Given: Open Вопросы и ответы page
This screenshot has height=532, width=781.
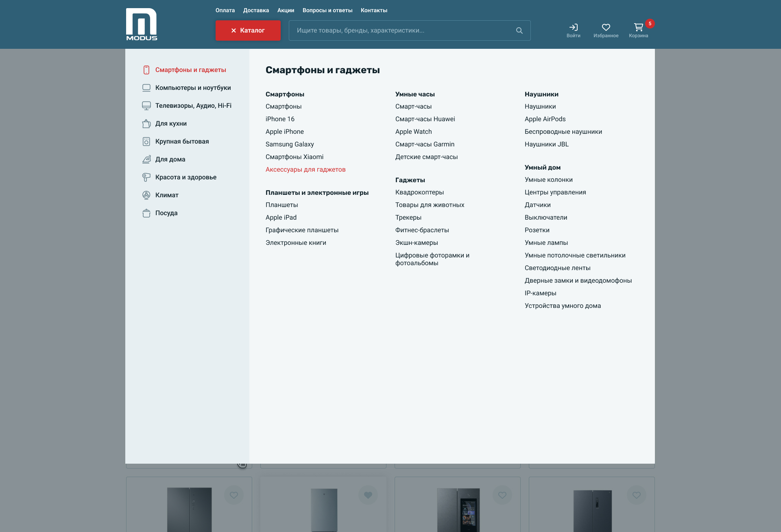Looking at the screenshot, I should pos(327,10).
